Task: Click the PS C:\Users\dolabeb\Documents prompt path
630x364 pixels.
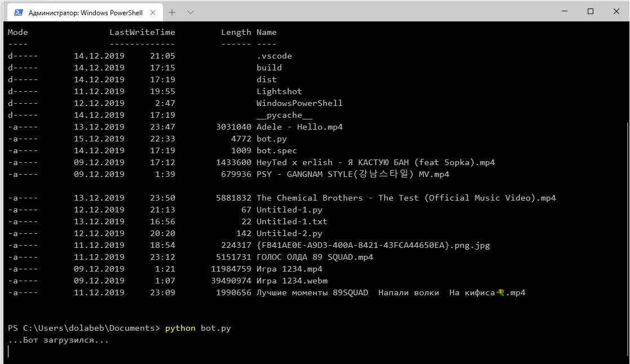Action: [x=83, y=329]
